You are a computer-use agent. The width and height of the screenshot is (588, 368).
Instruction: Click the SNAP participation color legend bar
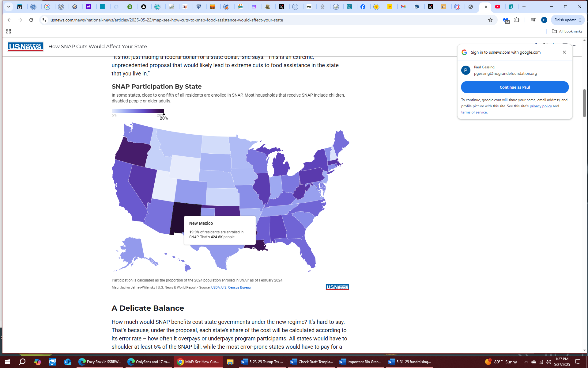point(138,111)
